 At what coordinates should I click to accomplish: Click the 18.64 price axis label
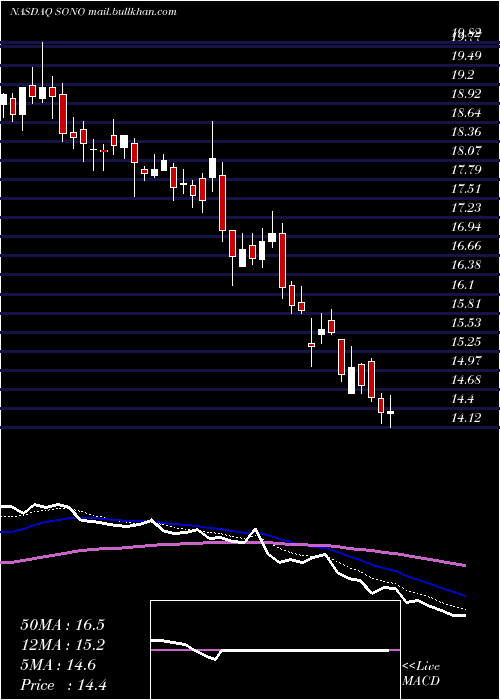click(x=466, y=112)
